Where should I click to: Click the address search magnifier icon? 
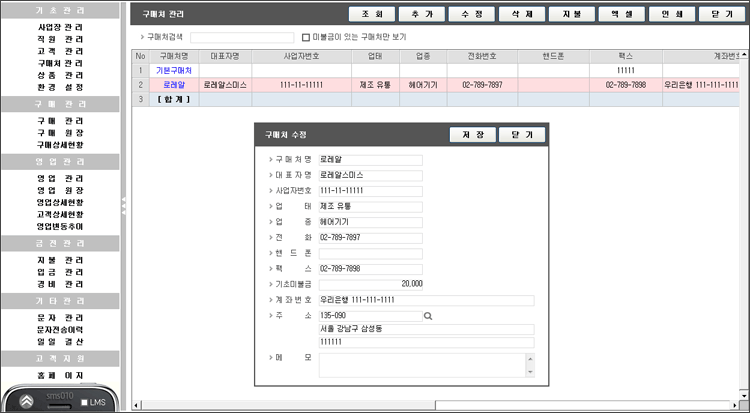(428, 315)
